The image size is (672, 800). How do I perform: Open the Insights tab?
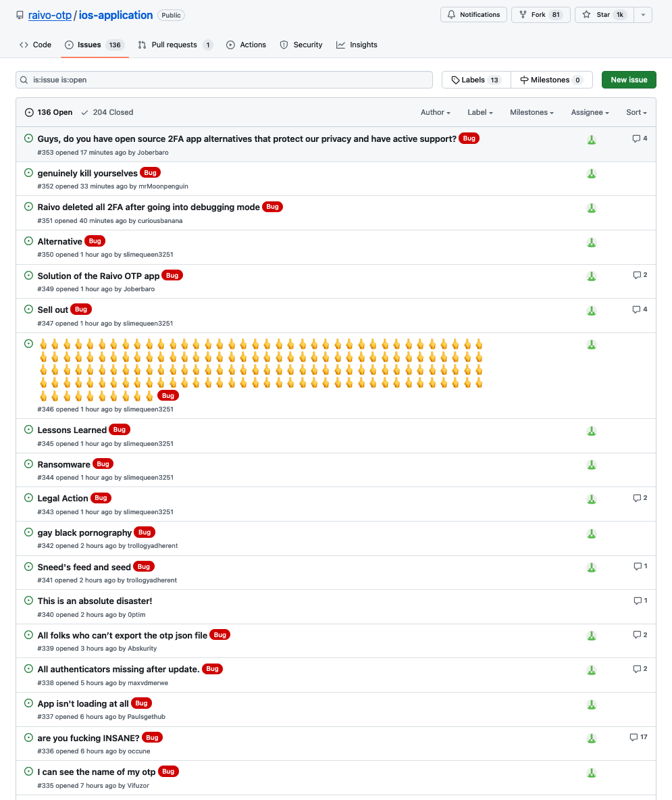(x=357, y=45)
